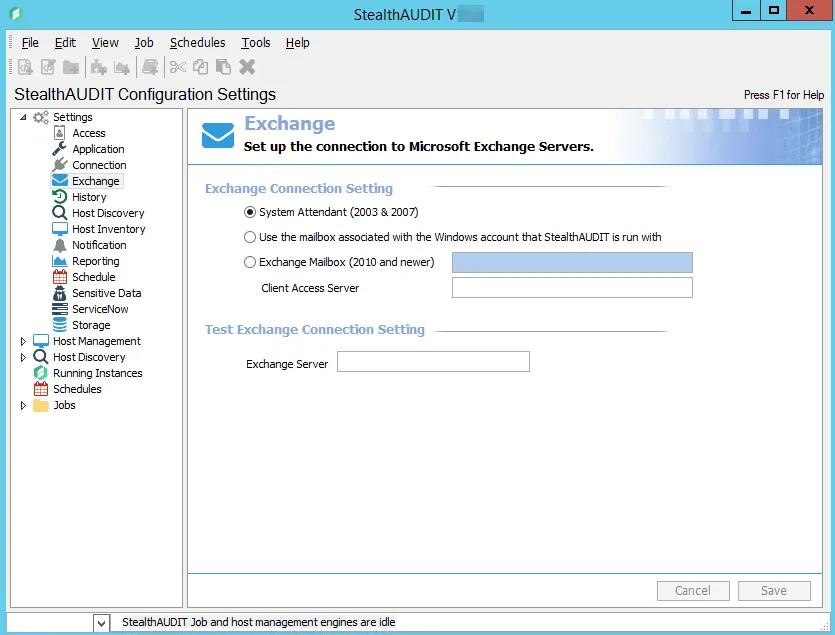Click the gear icon beside Settings node
The image size is (835, 635).
click(40, 117)
